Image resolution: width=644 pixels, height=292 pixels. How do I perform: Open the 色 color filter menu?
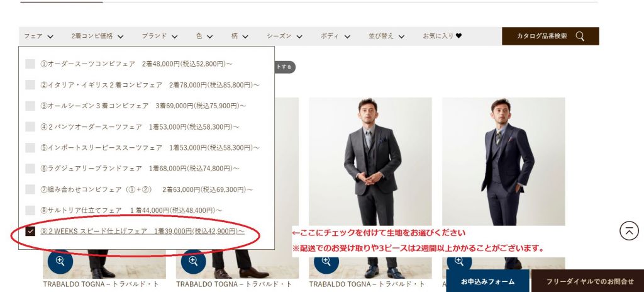pos(203,36)
